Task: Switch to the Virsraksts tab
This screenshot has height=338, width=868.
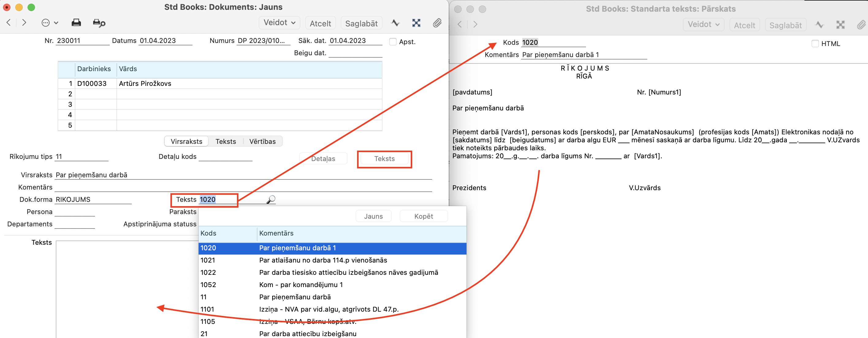Action: [x=186, y=141]
